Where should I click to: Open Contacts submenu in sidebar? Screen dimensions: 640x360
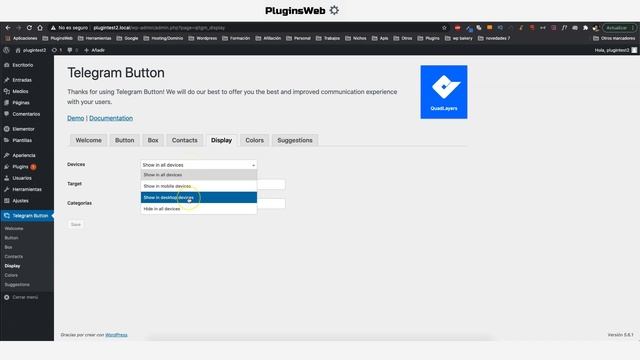coord(14,257)
